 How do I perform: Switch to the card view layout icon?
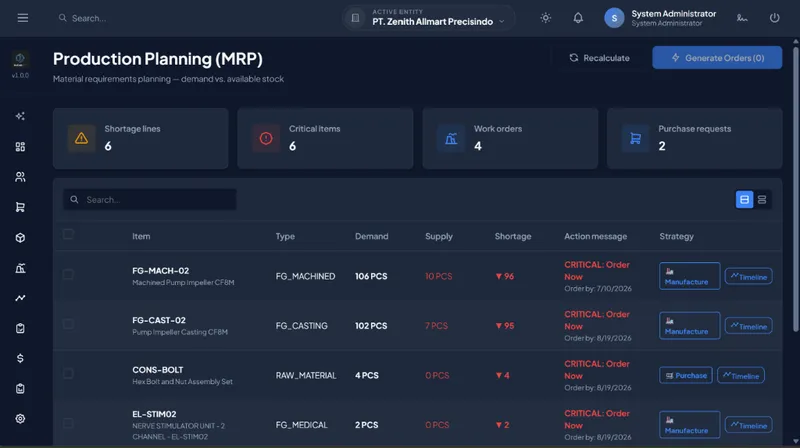coord(744,200)
